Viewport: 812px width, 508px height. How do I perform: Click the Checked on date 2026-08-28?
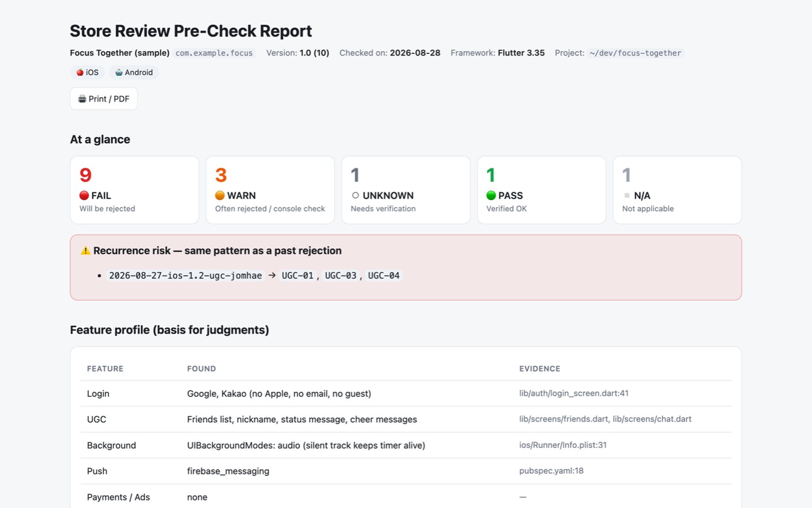point(415,53)
